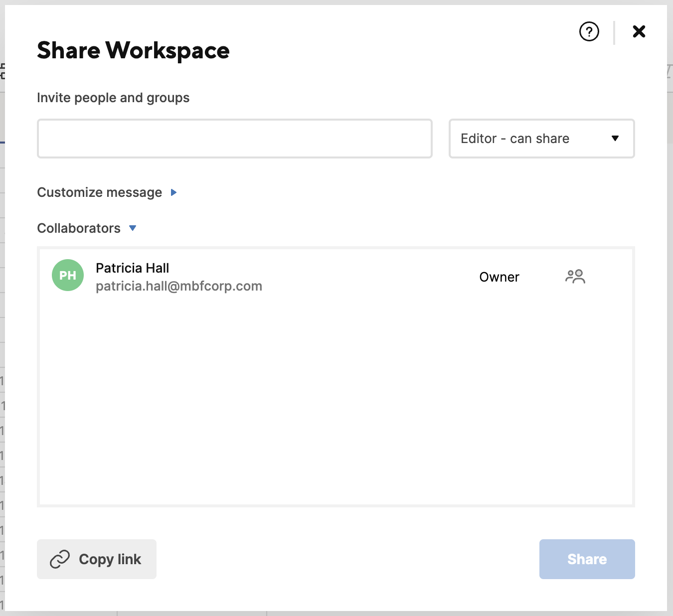
Task: Open help via the question mark icon
Action: point(589,31)
